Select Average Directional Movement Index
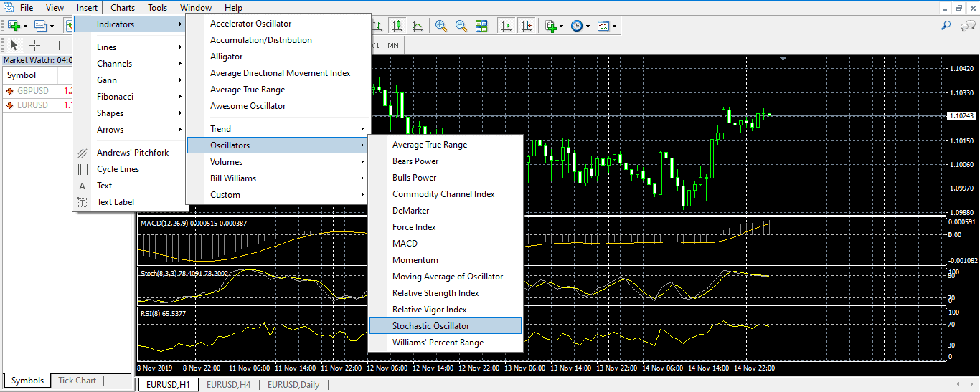Viewport: 980px width, 392px height. tap(278, 73)
